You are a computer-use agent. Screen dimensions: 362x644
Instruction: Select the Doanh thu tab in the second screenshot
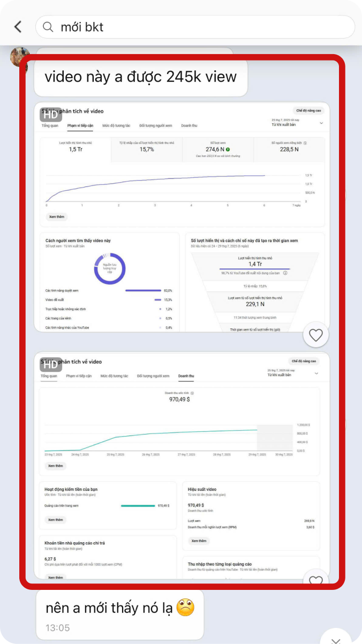coord(186,376)
